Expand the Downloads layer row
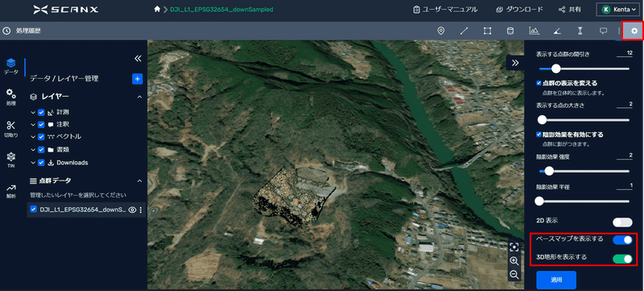 (33, 162)
